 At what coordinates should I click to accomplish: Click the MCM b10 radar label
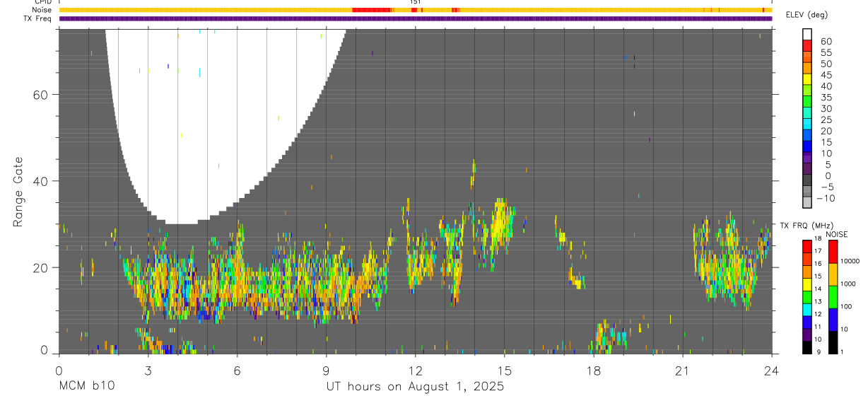point(87,387)
